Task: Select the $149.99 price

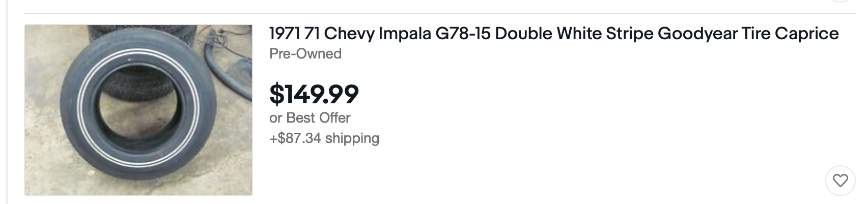Action: [314, 94]
